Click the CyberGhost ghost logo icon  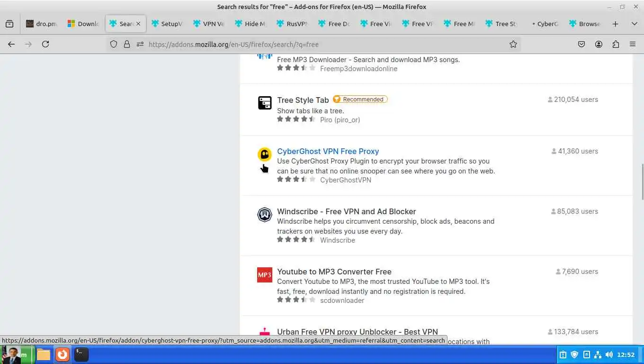click(265, 154)
